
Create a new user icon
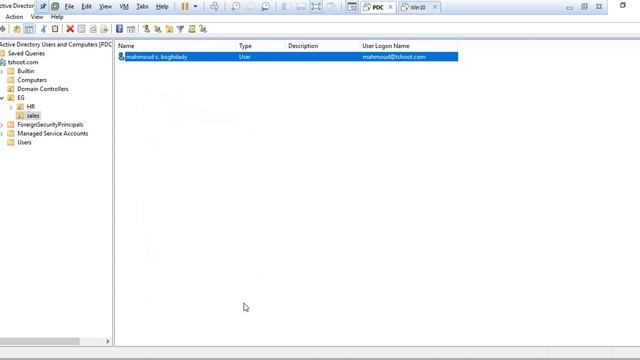point(146,29)
